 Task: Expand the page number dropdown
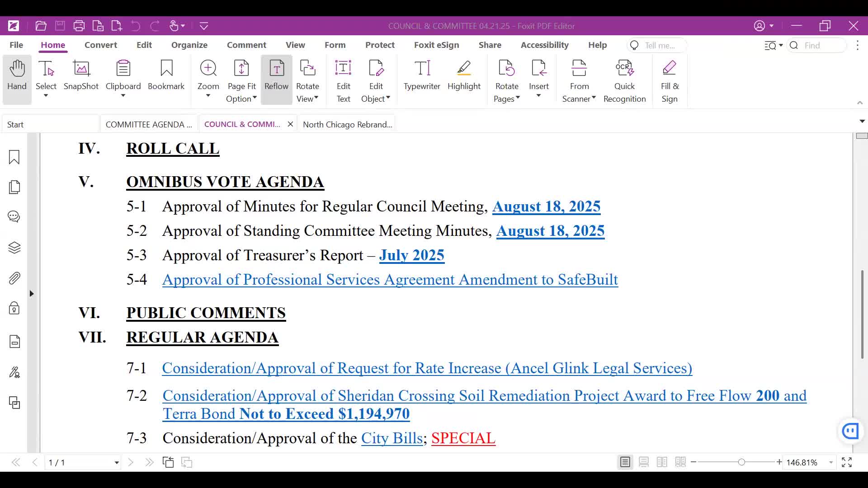click(x=117, y=463)
